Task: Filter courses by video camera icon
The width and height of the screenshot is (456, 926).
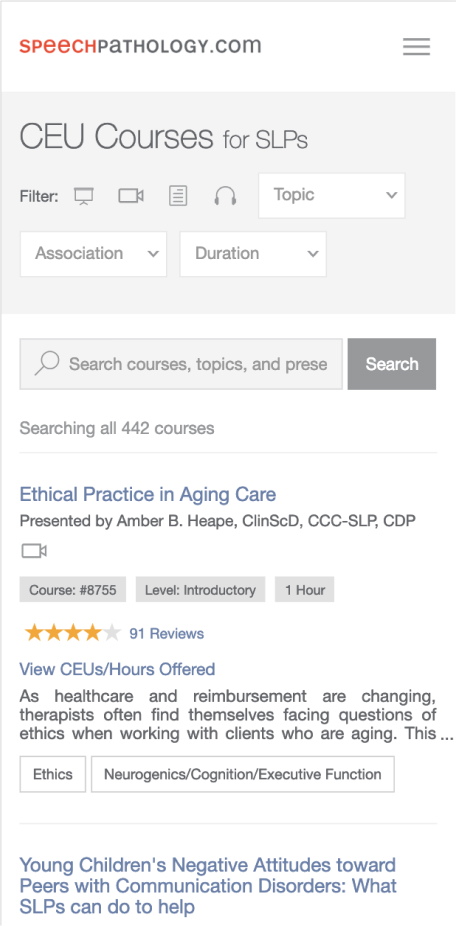Action: [x=131, y=195]
